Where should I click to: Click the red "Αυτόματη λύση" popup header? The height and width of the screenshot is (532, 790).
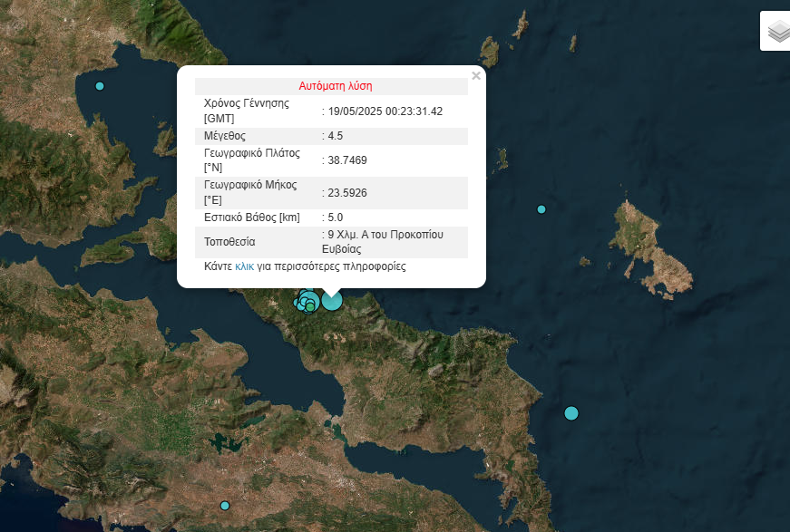pos(336,86)
